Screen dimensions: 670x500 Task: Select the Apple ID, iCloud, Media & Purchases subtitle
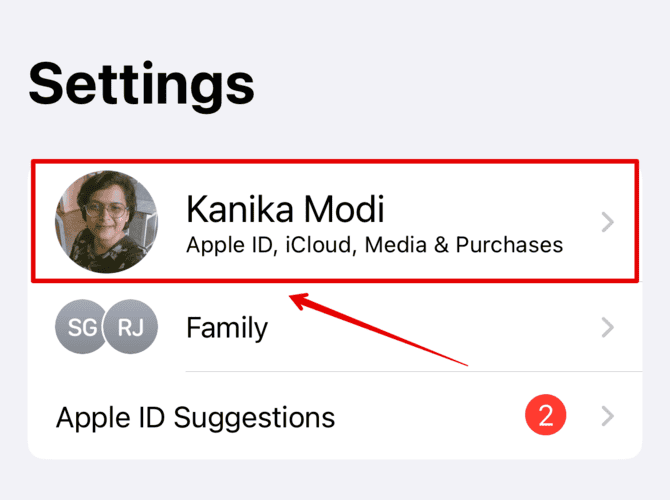[x=374, y=244]
